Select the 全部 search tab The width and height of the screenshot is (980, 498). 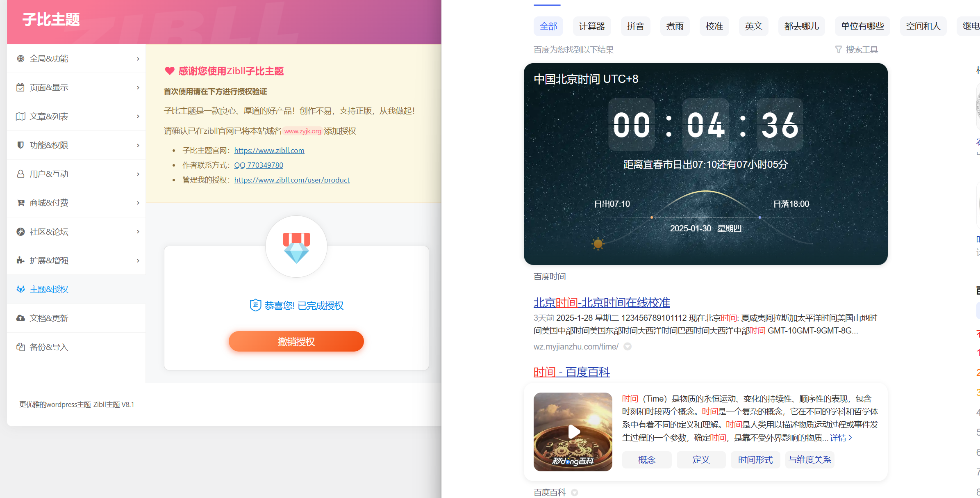point(548,26)
